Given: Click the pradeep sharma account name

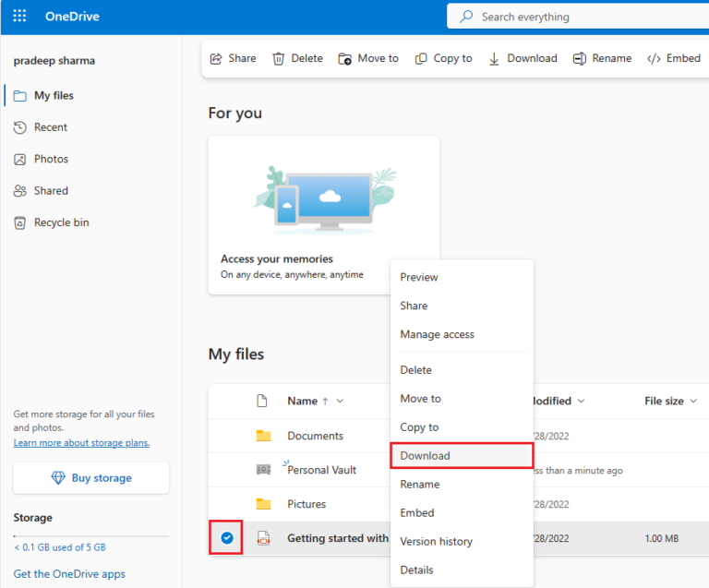Looking at the screenshot, I should pos(54,61).
